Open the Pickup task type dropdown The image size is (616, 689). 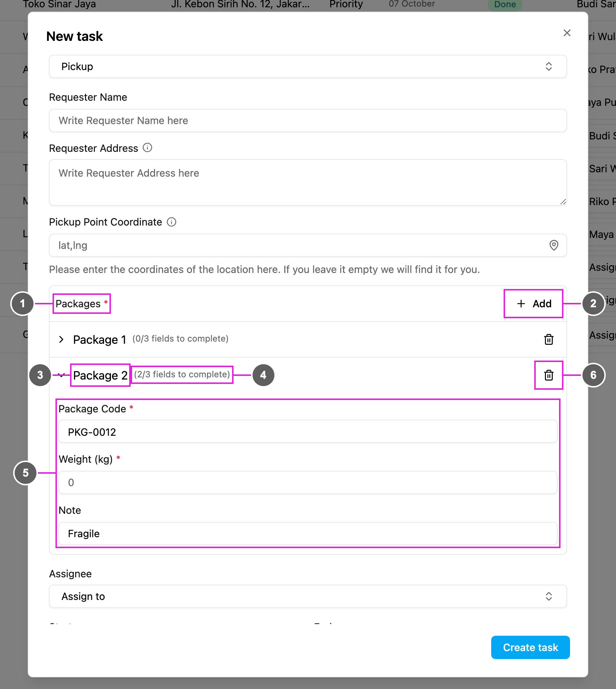point(308,66)
